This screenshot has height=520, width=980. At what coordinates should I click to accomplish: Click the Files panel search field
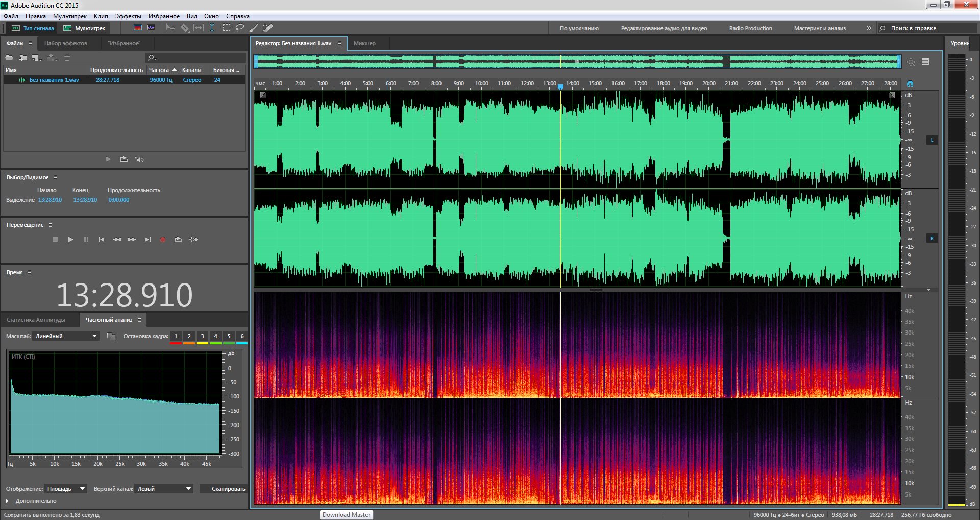199,58
